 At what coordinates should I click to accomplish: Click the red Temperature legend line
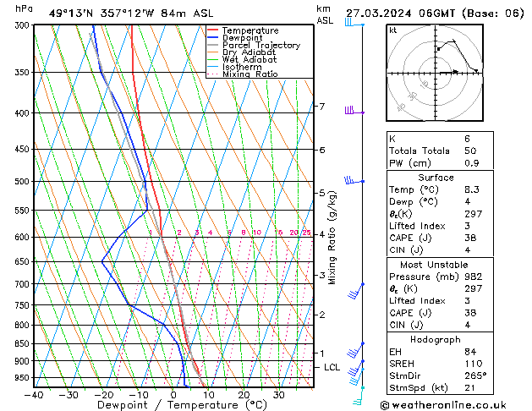coord(213,30)
